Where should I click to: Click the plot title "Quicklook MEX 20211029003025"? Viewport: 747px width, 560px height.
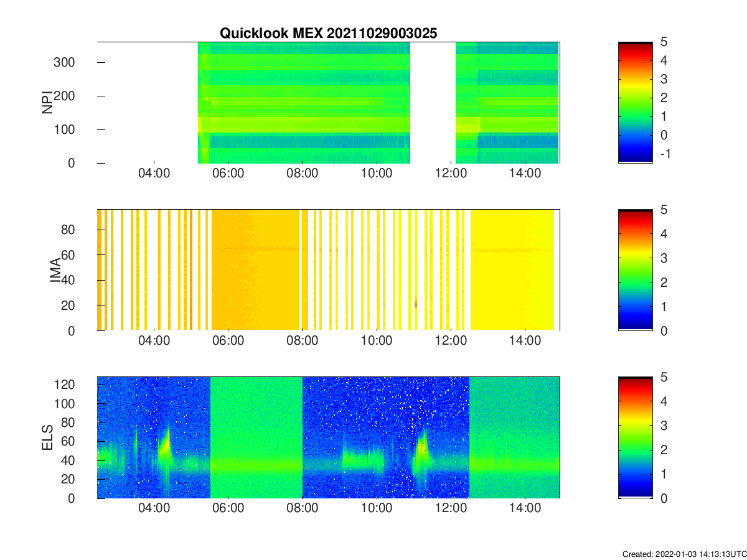(x=329, y=34)
